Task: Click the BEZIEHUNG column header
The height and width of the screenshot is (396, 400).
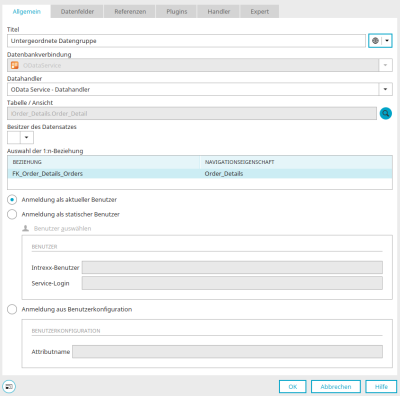Action: pyautogui.click(x=104, y=162)
